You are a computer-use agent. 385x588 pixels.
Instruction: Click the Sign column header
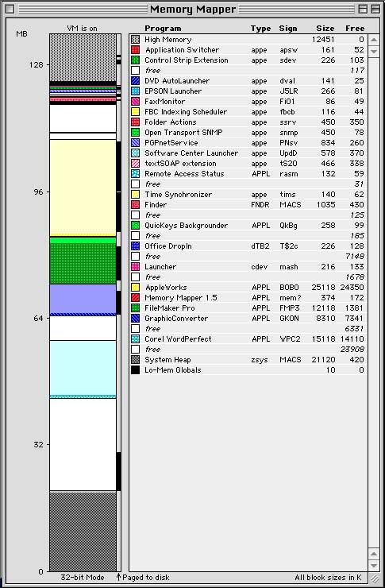click(x=287, y=29)
